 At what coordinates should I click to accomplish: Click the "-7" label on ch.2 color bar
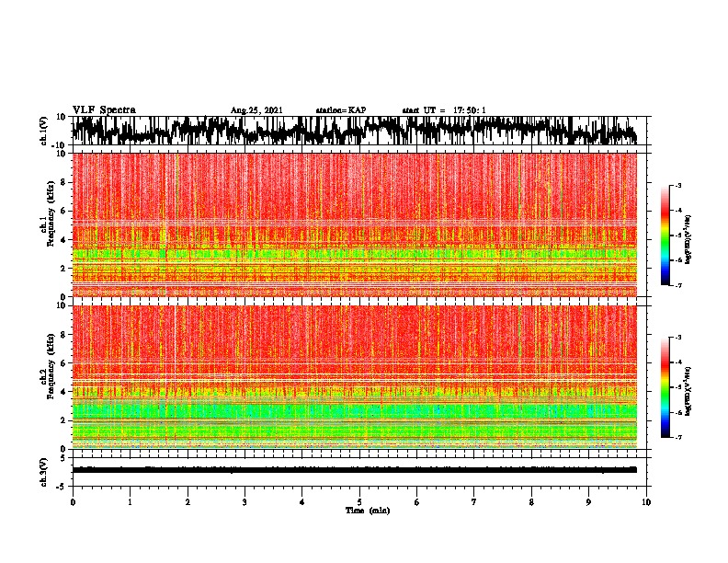(677, 438)
